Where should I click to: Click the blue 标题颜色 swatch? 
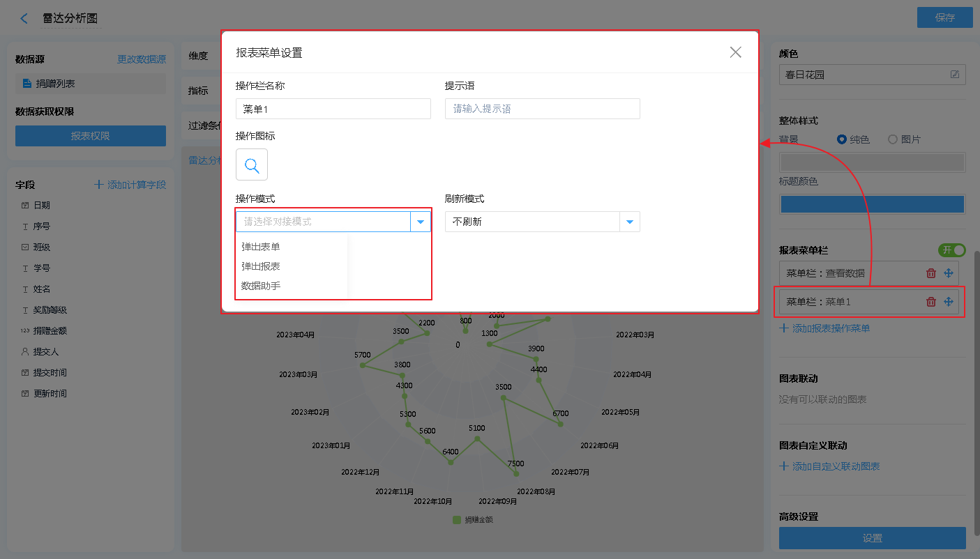pyautogui.click(x=872, y=204)
